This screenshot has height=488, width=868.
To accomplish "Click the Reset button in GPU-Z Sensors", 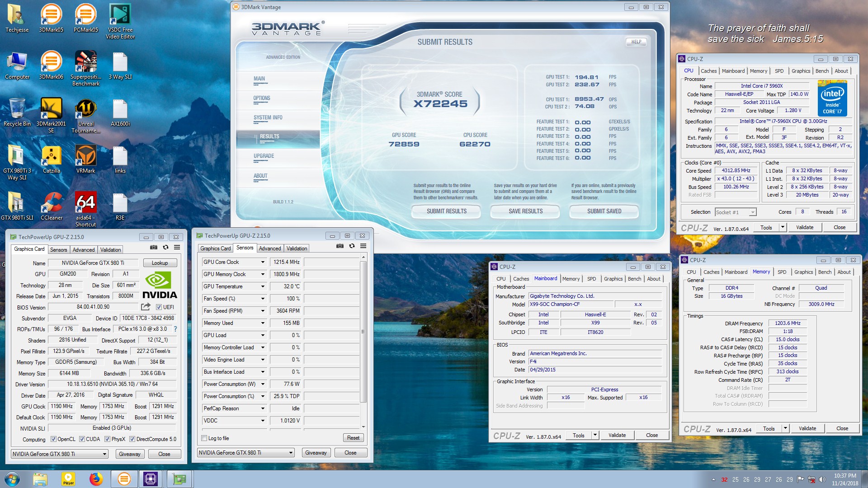I will (353, 438).
